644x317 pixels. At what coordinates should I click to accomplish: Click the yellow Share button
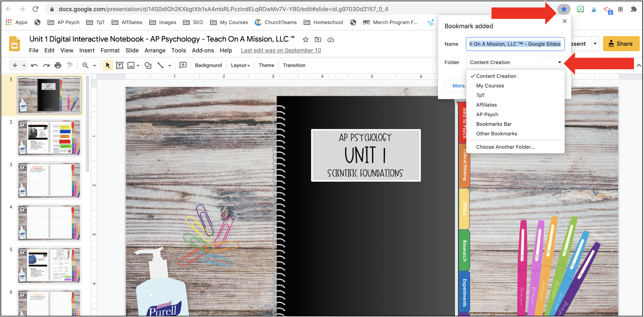tap(621, 44)
